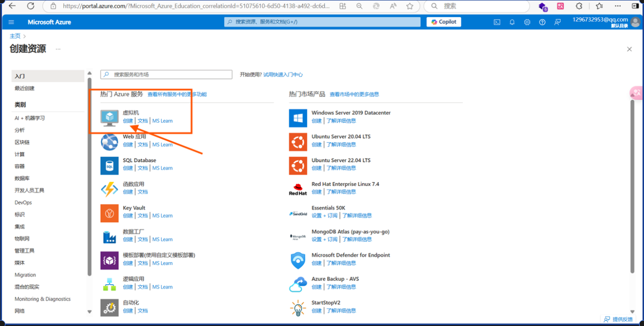Click 创建 link under Key Vault
The image size is (644, 326).
point(128,216)
